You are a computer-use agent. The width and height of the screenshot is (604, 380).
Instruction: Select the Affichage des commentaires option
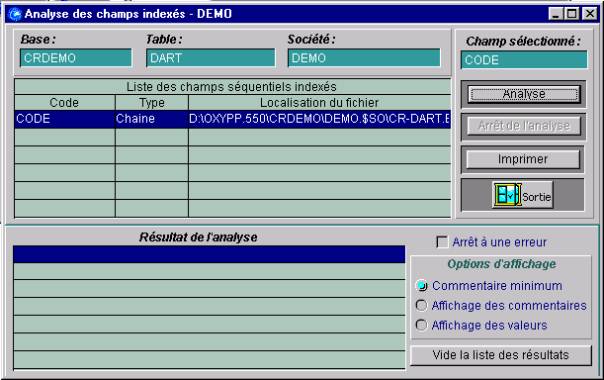pos(421,305)
